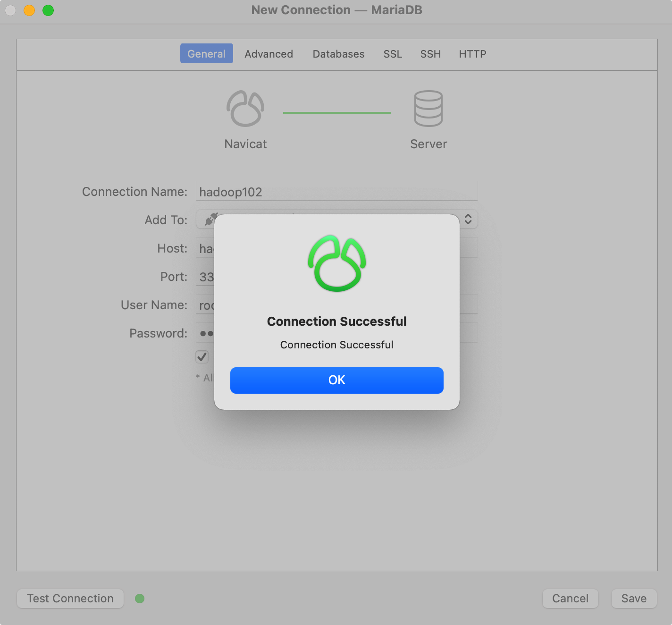Switch to the SSH tab
This screenshot has height=625, width=672.
click(430, 54)
